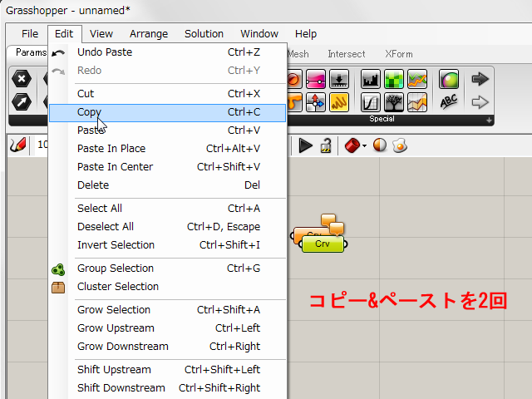
Task: Open the Arrange menu
Action: (x=149, y=33)
